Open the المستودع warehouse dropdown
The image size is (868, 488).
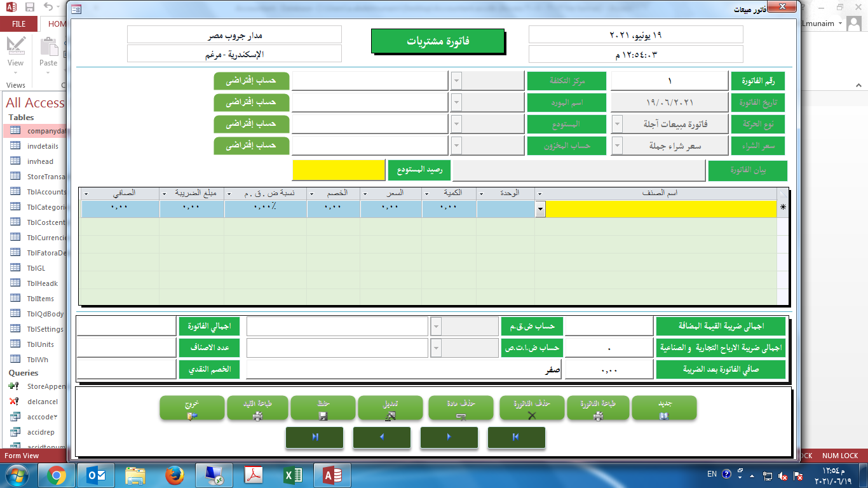457,124
